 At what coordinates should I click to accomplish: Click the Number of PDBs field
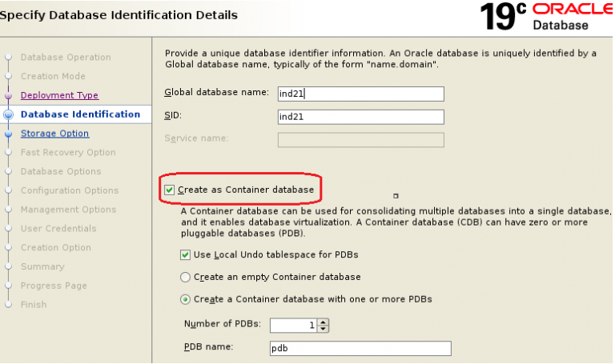[294, 325]
